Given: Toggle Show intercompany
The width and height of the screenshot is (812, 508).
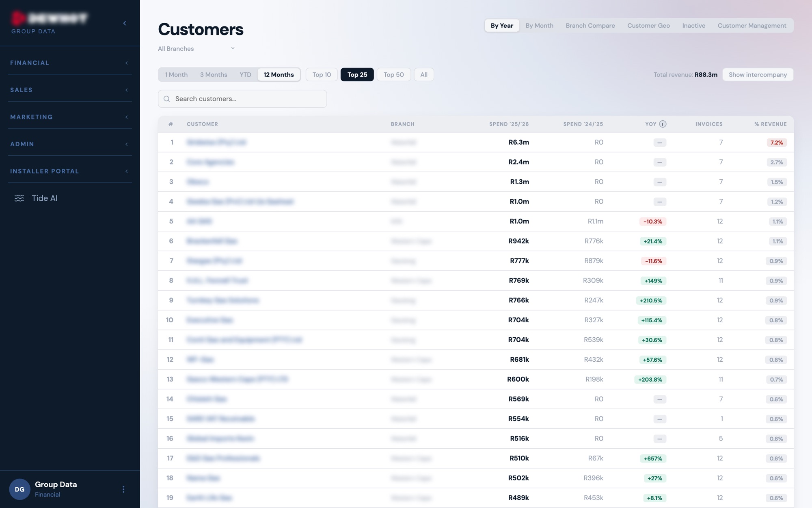Looking at the screenshot, I should pyautogui.click(x=758, y=75).
